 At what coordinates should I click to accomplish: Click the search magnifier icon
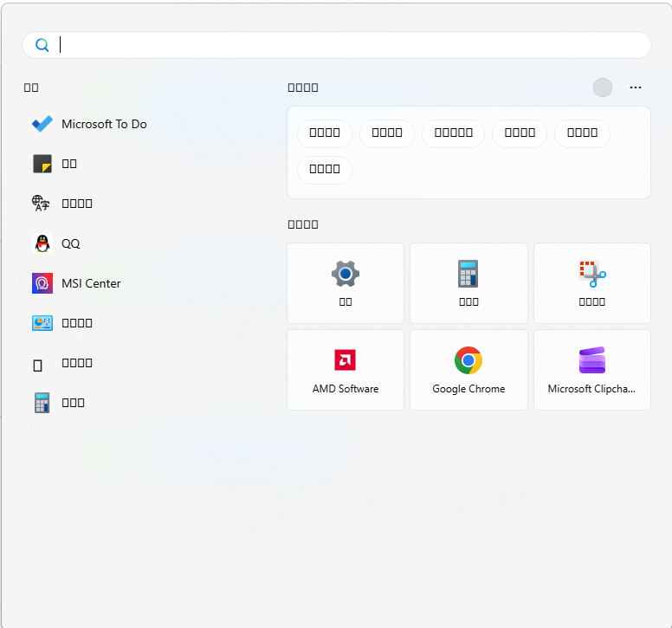point(42,45)
